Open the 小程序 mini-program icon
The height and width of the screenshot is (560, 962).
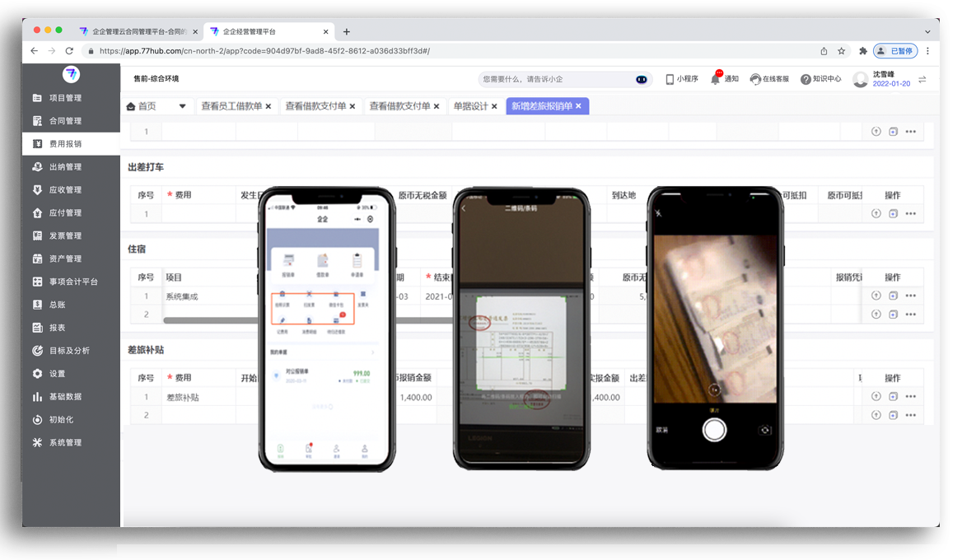click(x=681, y=79)
